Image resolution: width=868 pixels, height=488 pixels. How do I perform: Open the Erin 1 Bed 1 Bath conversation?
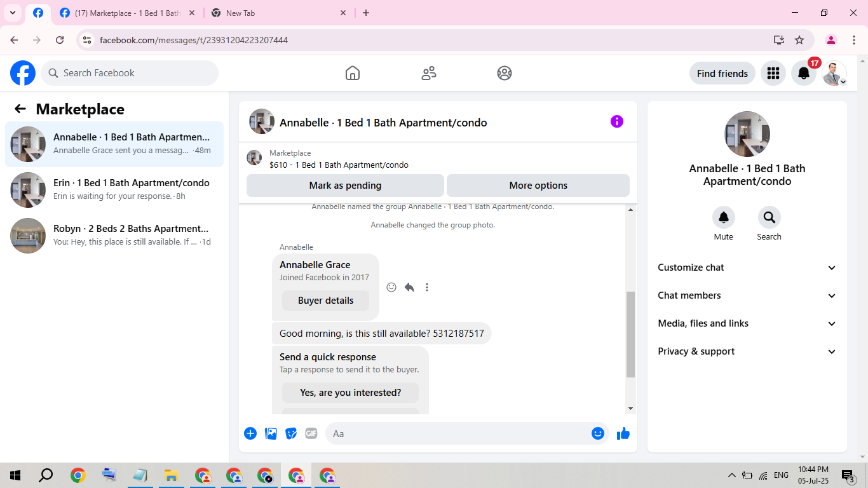(114, 190)
